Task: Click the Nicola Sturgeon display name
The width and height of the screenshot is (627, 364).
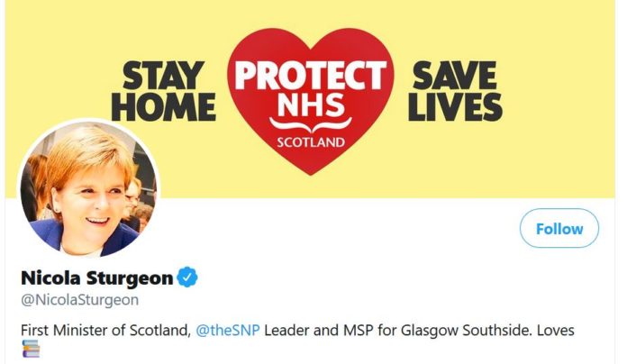Action: tap(96, 278)
